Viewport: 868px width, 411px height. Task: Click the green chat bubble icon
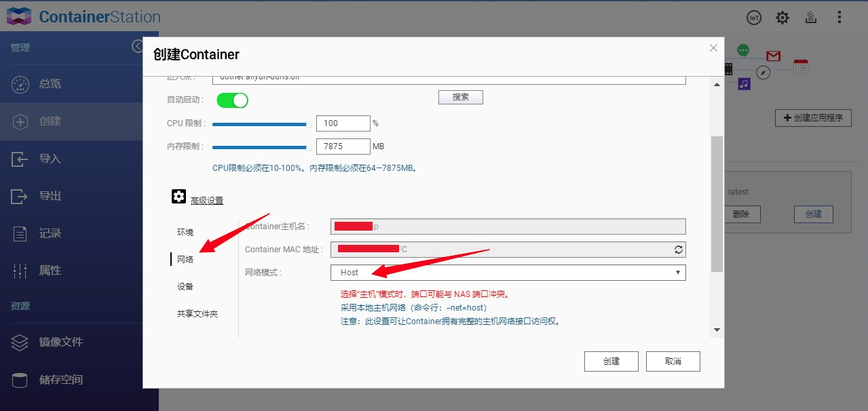743,50
